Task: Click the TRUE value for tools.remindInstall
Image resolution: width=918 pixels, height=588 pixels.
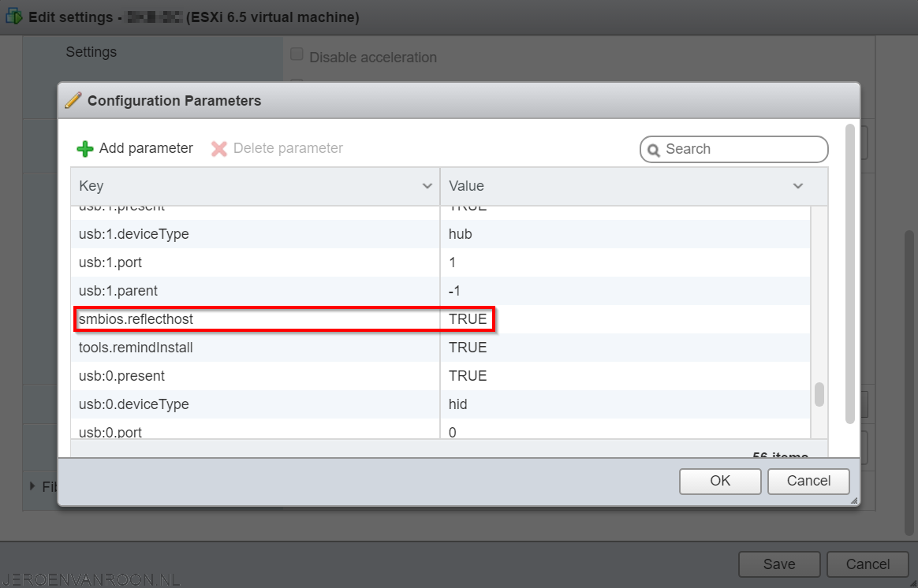Action: (x=468, y=348)
